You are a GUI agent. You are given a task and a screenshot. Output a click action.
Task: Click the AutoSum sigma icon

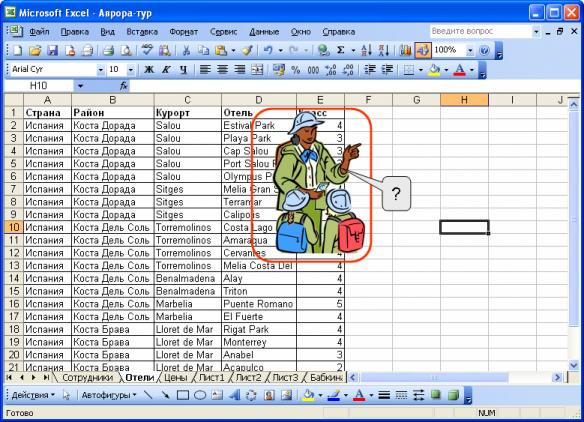[340, 50]
